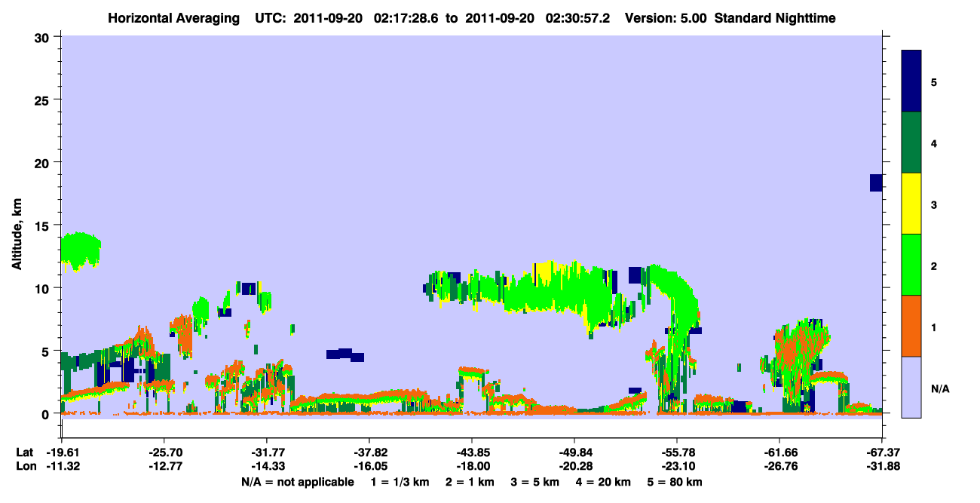The image size is (980, 503).
Task: Click the dark blue colorbar segment labeled 5
Action: click(x=911, y=81)
